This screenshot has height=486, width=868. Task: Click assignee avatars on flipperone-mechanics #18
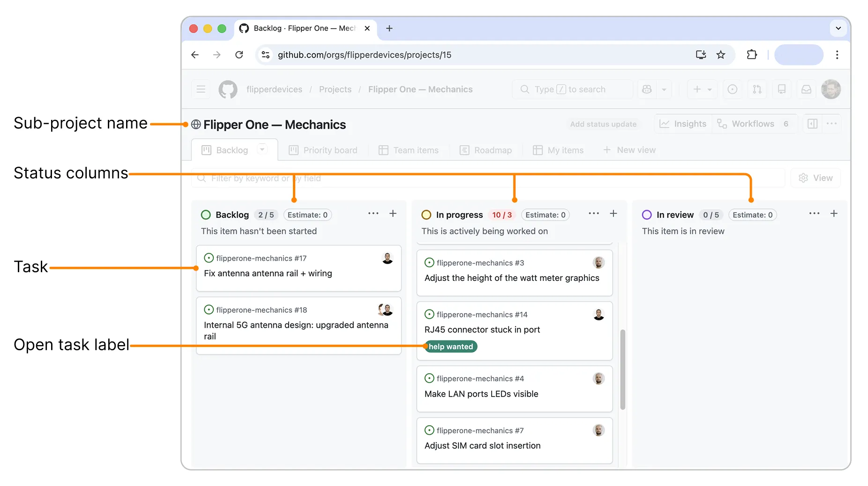[x=385, y=309]
